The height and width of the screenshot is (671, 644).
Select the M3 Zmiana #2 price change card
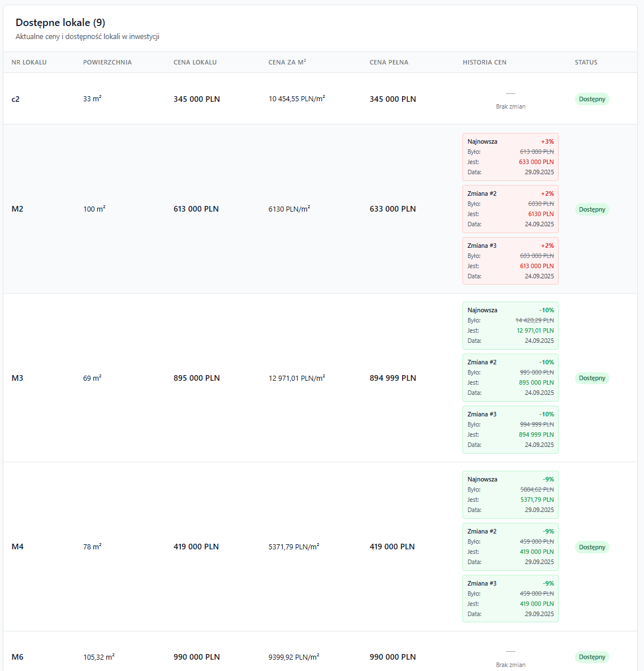(510, 377)
